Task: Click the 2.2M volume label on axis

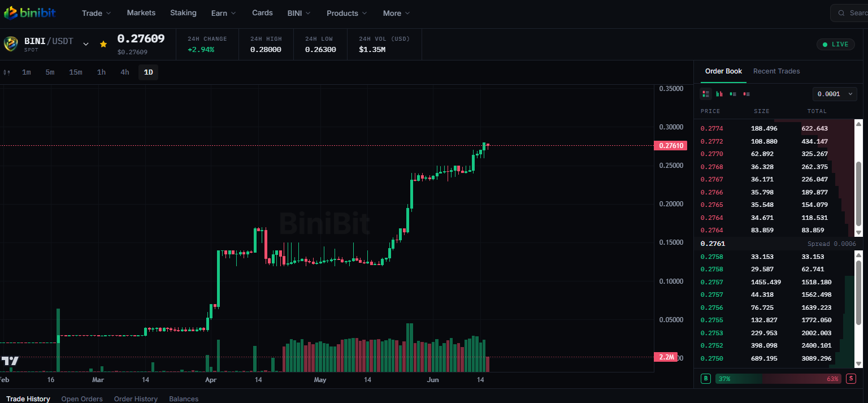Action: point(665,357)
